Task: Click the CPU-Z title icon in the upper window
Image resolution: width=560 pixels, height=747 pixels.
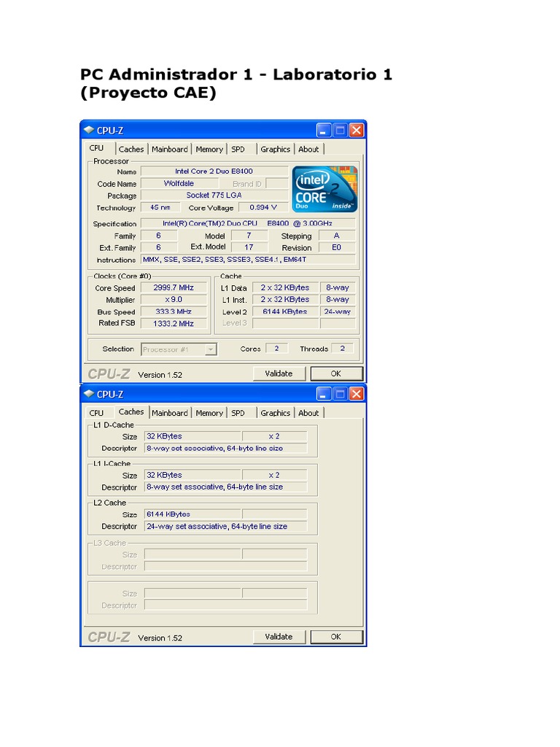Action: point(89,130)
